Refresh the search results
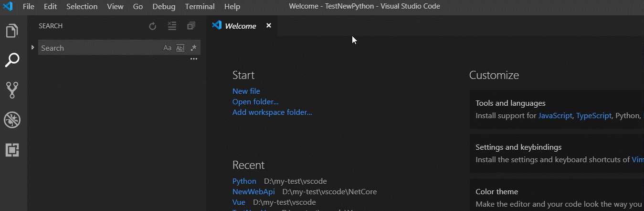The height and width of the screenshot is (211, 644). pyautogui.click(x=153, y=26)
